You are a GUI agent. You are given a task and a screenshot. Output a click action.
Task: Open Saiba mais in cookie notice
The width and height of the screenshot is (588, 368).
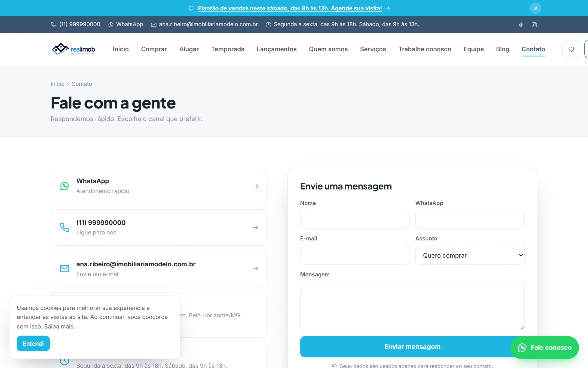click(59, 326)
